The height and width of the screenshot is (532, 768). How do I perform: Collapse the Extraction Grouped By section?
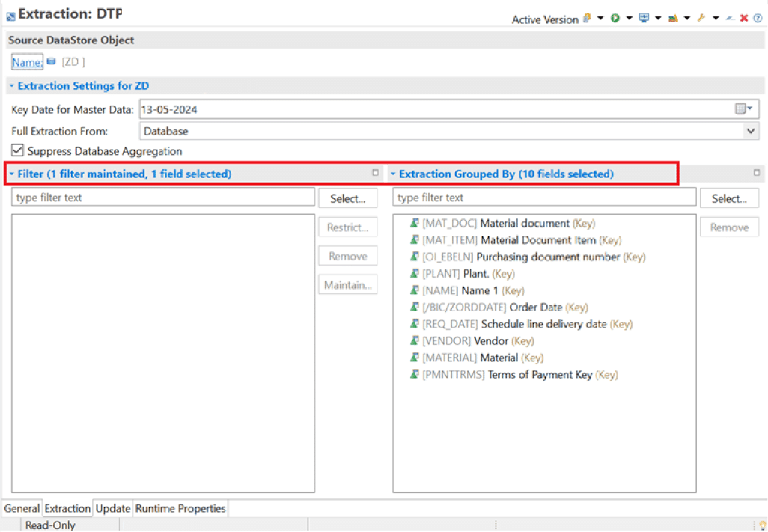point(393,174)
